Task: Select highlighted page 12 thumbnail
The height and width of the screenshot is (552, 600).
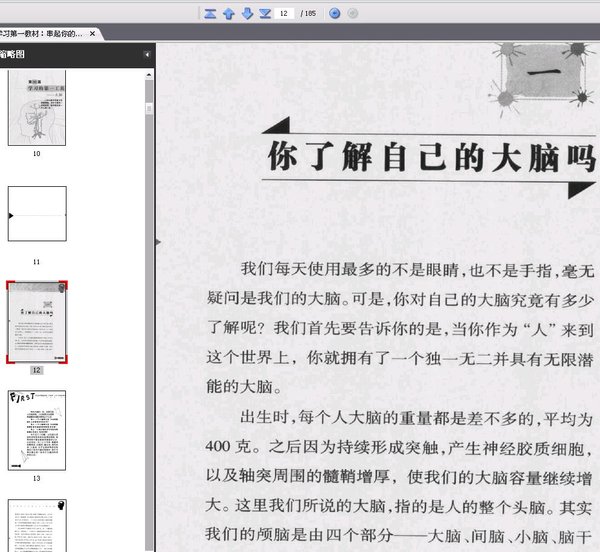Action: [37, 322]
